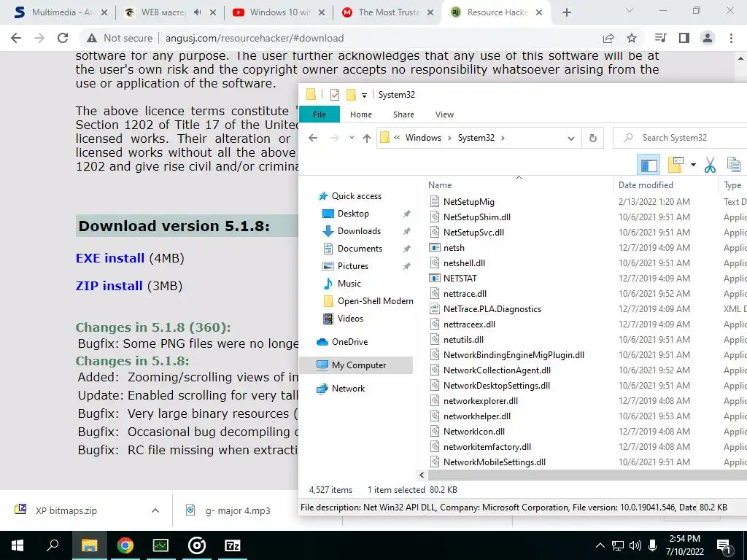Open a new Chrome tab
The height and width of the screenshot is (560, 747).
[x=566, y=12]
